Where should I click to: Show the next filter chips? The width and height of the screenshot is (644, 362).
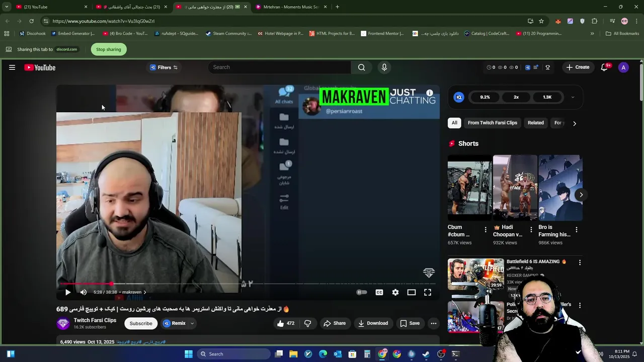tap(575, 123)
